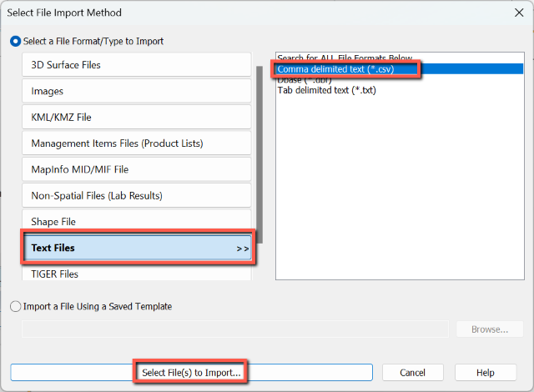The image size is (534, 392).
Task: Choose 'Import a File Using a Saved Template' option
Action: point(15,306)
